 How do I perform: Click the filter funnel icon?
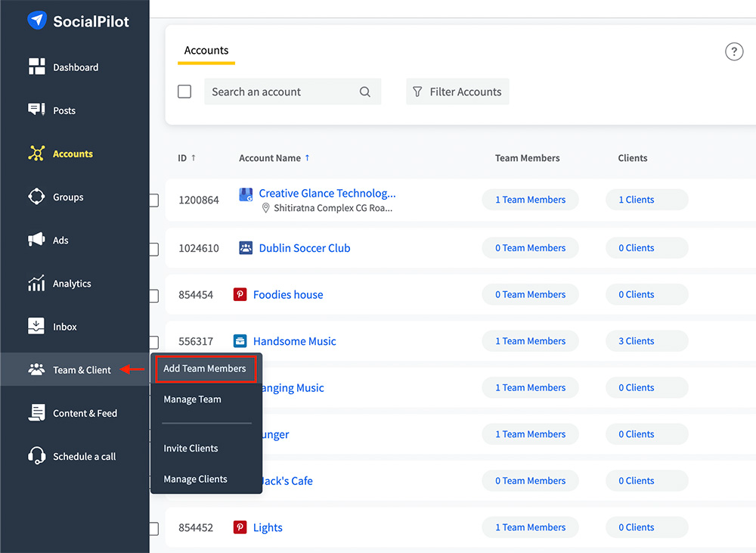[417, 92]
